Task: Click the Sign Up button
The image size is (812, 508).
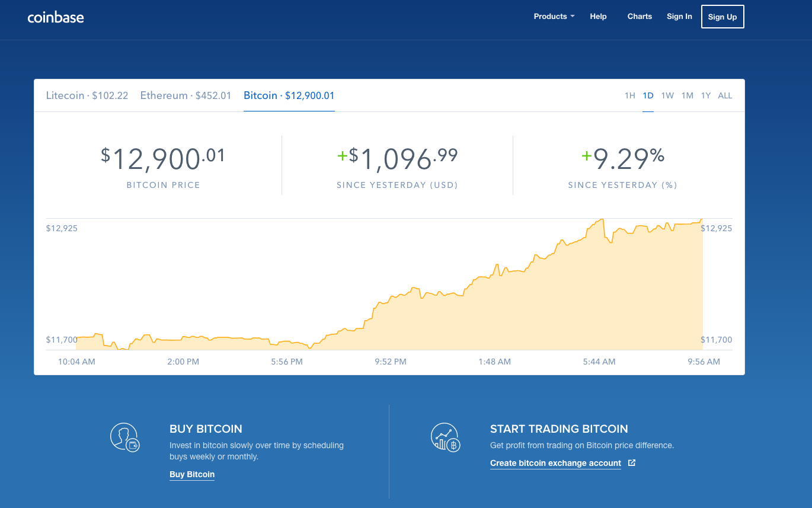Action: pos(723,17)
